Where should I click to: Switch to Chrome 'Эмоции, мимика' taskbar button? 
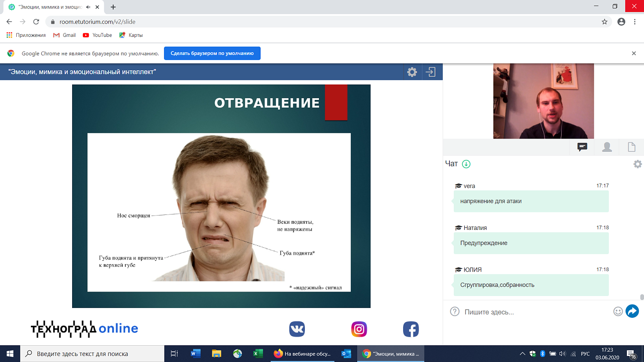[391, 354]
